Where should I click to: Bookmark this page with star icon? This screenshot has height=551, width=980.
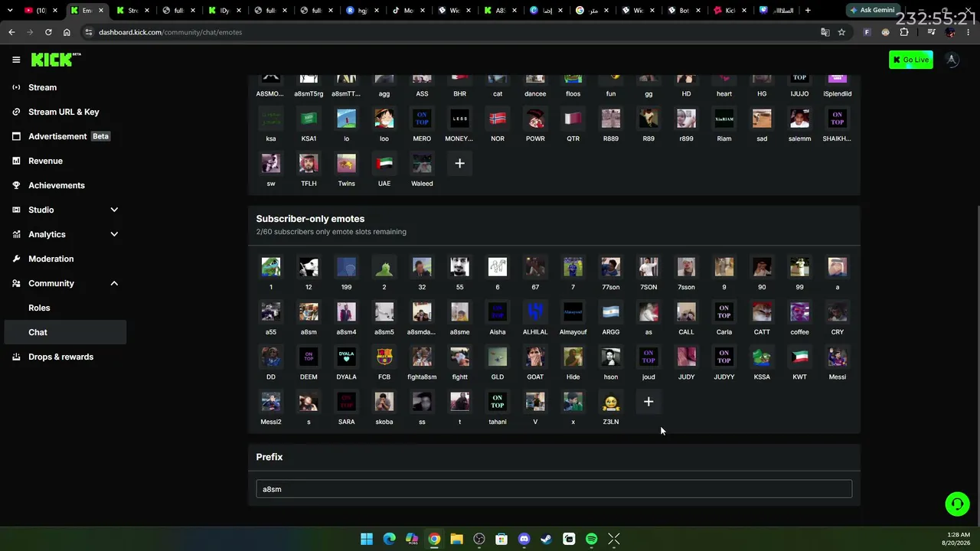(841, 32)
